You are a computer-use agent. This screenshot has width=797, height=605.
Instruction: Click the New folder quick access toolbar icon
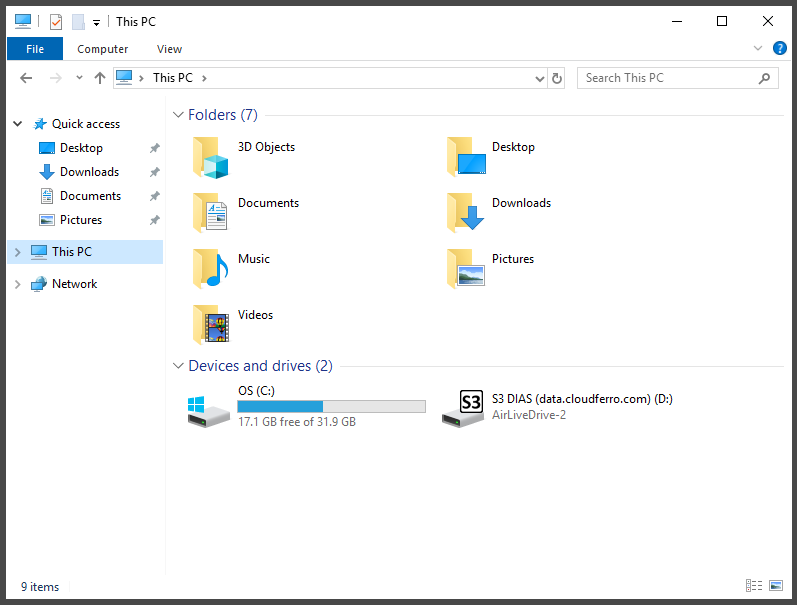78,22
